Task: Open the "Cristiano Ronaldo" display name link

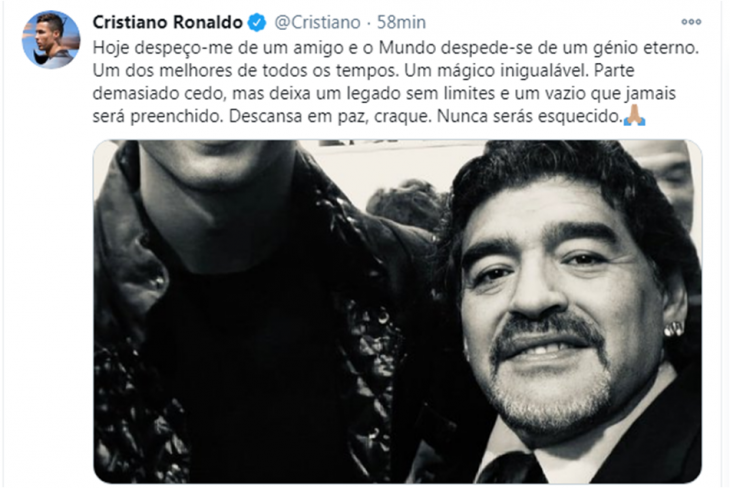Action: point(168,22)
